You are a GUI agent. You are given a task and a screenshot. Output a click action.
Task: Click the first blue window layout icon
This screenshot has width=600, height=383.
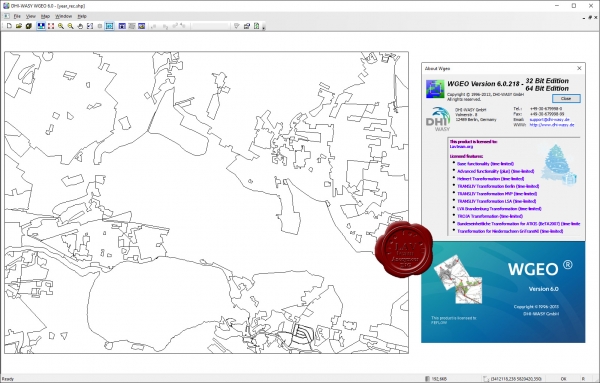tap(122, 26)
